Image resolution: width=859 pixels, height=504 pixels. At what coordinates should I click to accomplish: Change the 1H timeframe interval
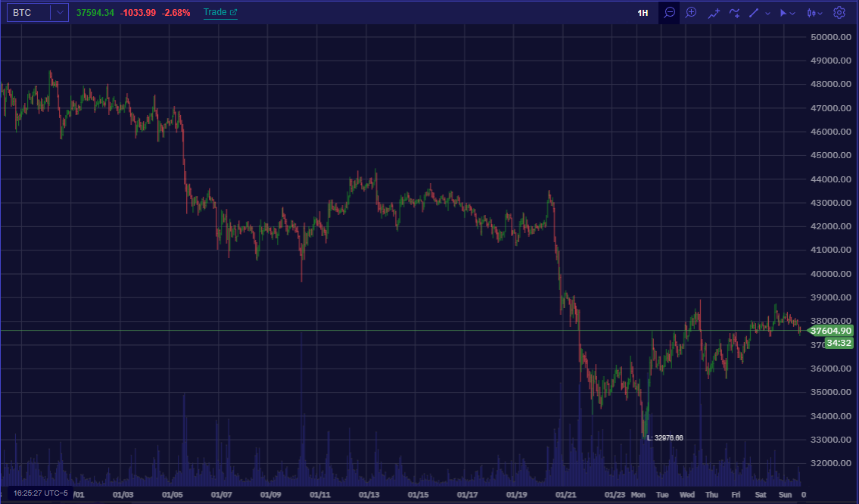643,13
